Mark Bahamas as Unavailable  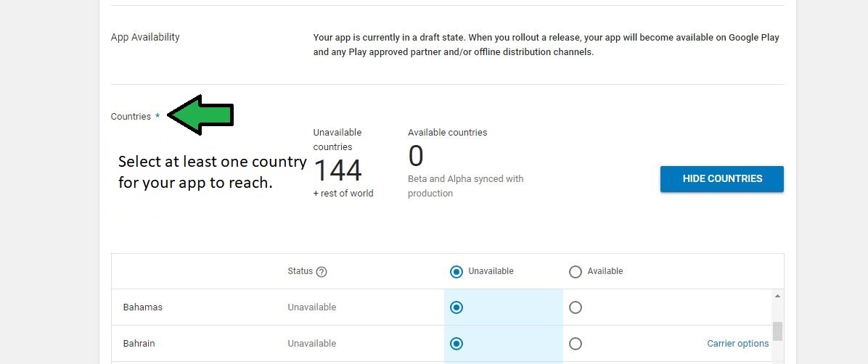point(456,307)
